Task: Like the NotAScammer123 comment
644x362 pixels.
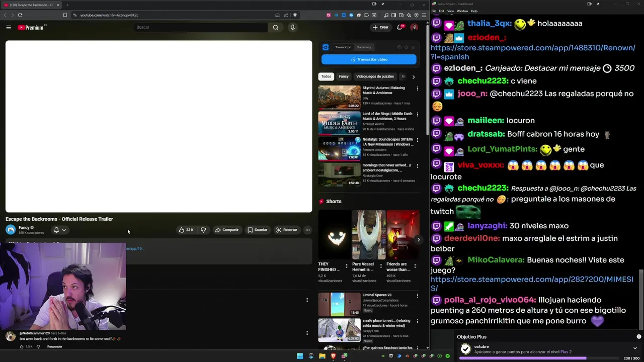Action: [22, 346]
